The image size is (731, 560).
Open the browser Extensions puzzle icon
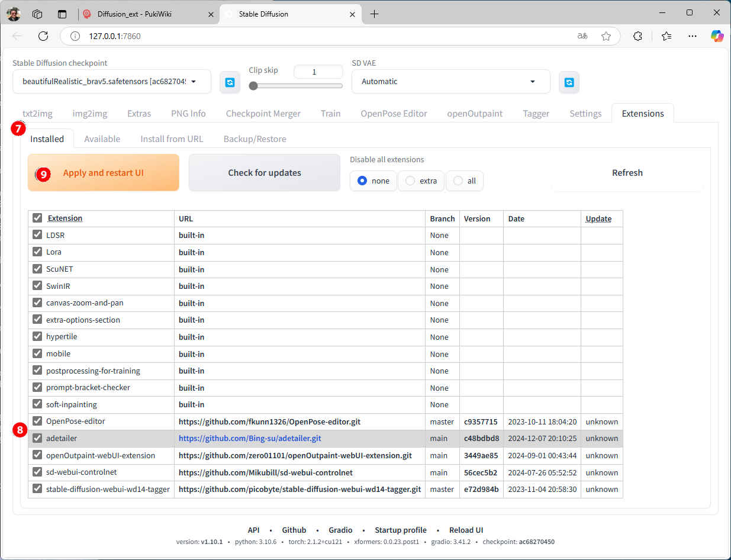pos(637,36)
